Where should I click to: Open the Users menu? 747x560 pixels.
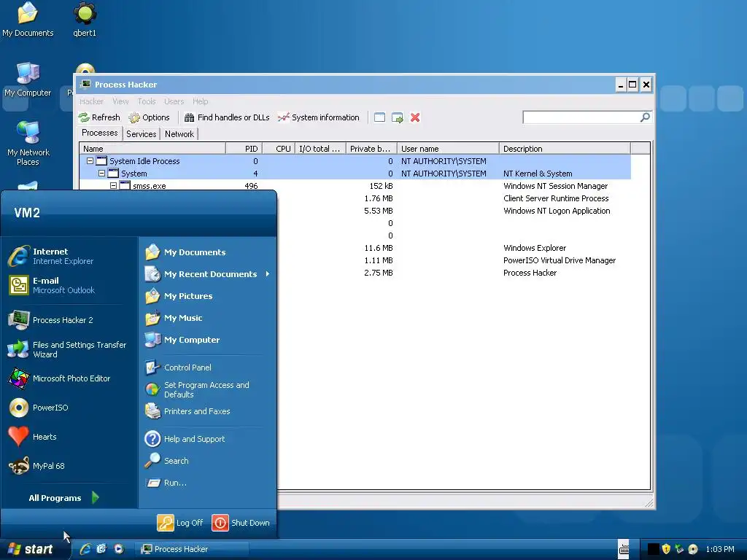point(174,101)
